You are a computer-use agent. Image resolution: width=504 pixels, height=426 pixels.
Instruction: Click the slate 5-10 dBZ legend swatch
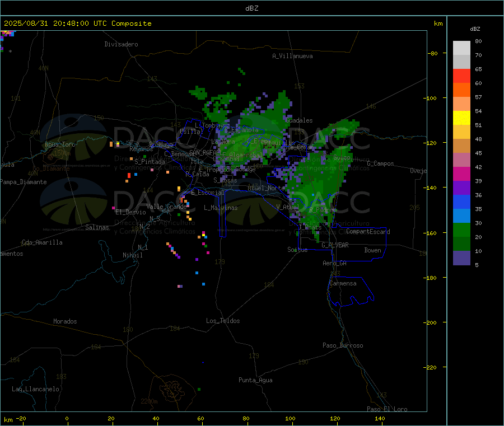click(461, 258)
